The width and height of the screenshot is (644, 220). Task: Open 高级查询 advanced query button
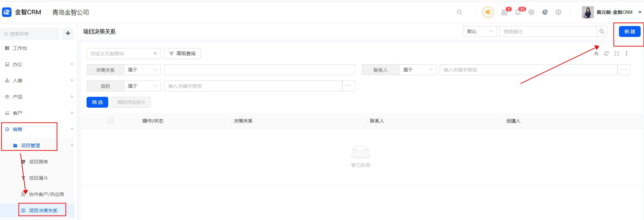(182, 53)
